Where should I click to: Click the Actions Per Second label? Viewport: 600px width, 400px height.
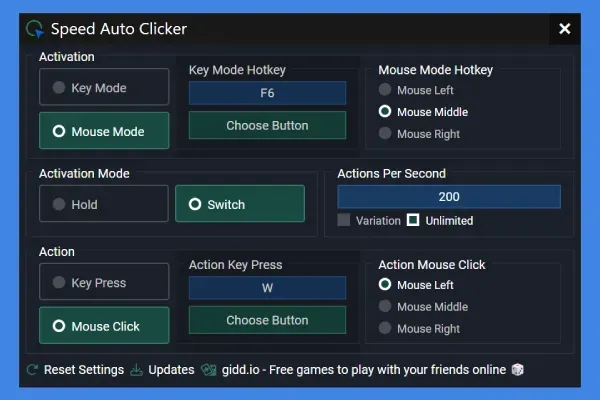point(391,173)
